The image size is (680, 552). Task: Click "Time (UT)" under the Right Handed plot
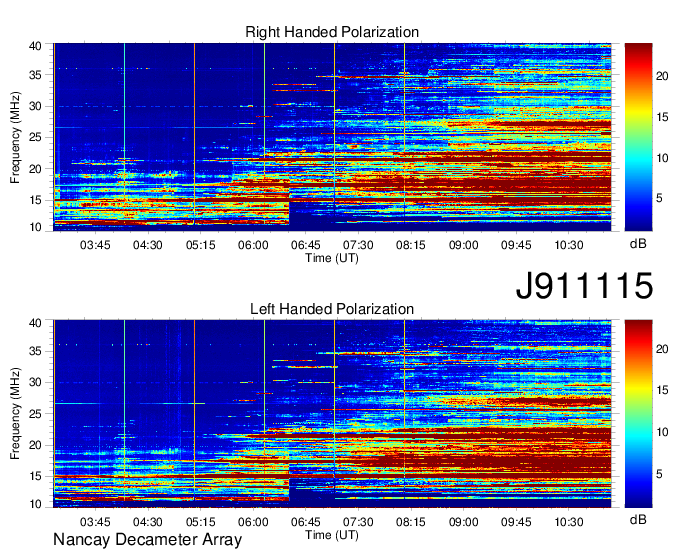click(x=332, y=258)
